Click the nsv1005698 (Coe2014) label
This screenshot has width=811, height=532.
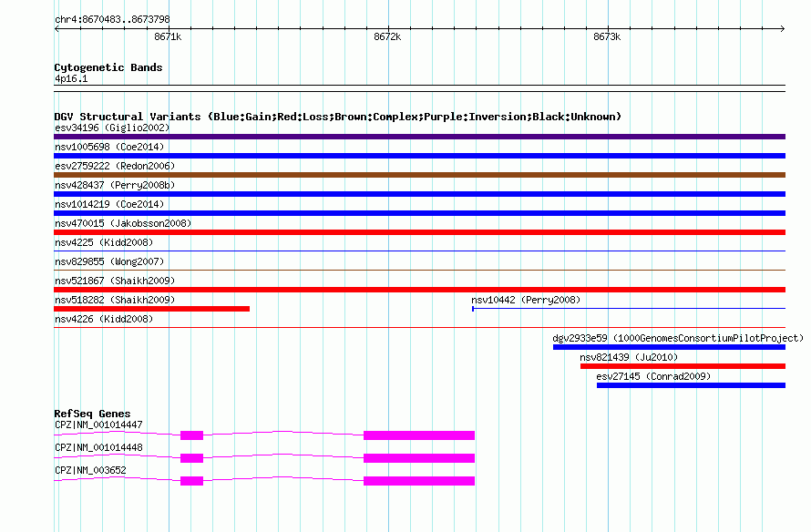point(109,147)
